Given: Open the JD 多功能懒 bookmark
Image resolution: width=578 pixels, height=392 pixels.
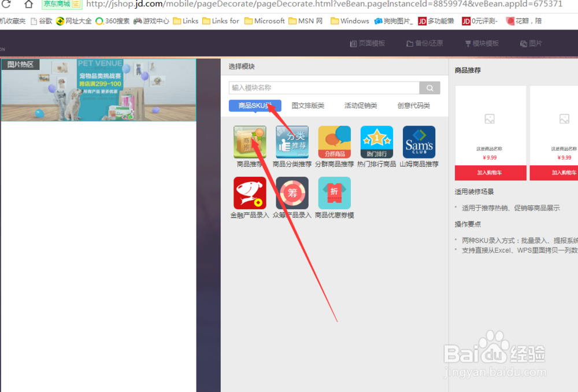Looking at the screenshot, I should pos(436,21).
